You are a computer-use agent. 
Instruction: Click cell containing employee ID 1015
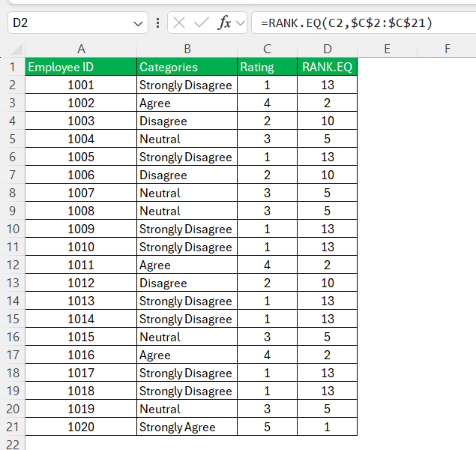click(81, 337)
